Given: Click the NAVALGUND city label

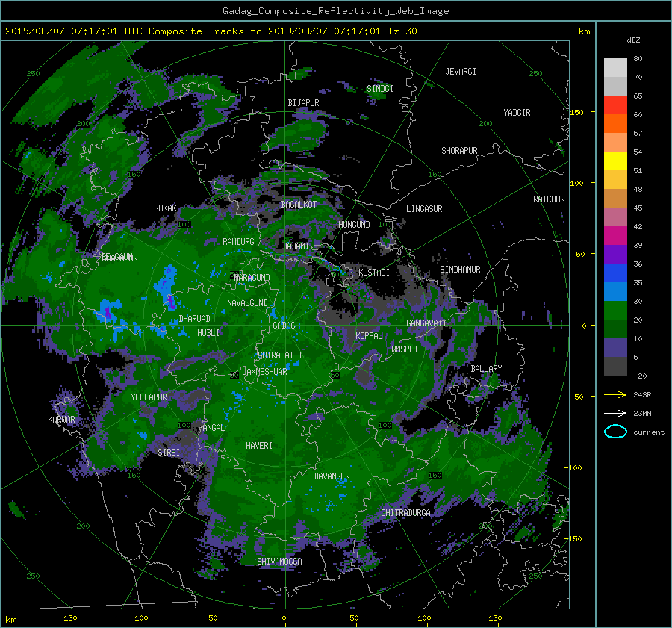Looking at the screenshot, I should (x=247, y=303).
